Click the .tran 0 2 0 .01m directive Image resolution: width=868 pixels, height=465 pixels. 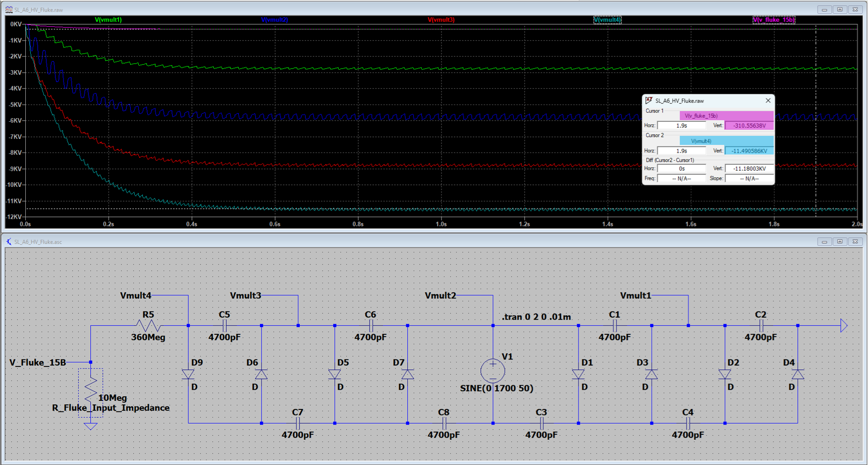(536, 317)
